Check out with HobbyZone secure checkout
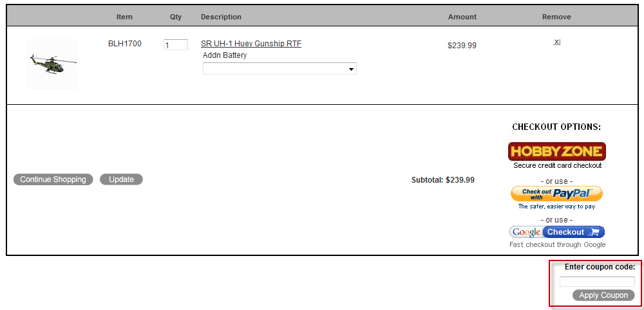The image size is (644, 310). [557, 152]
